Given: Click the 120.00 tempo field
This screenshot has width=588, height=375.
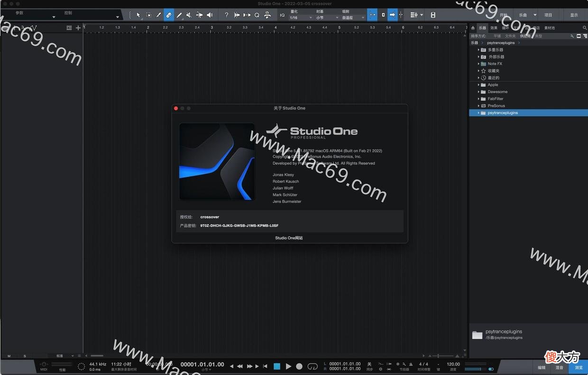Looking at the screenshot, I should (x=453, y=364).
